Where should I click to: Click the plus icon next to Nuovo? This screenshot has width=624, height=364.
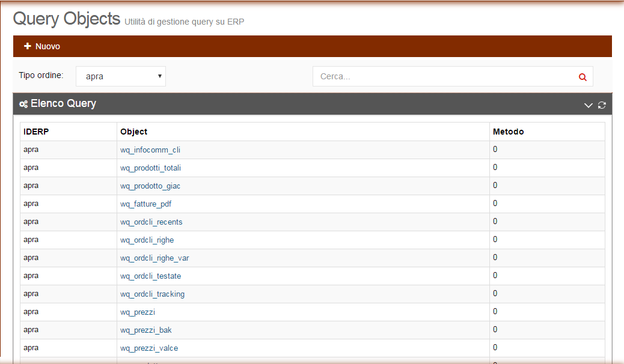[x=27, y=46]
